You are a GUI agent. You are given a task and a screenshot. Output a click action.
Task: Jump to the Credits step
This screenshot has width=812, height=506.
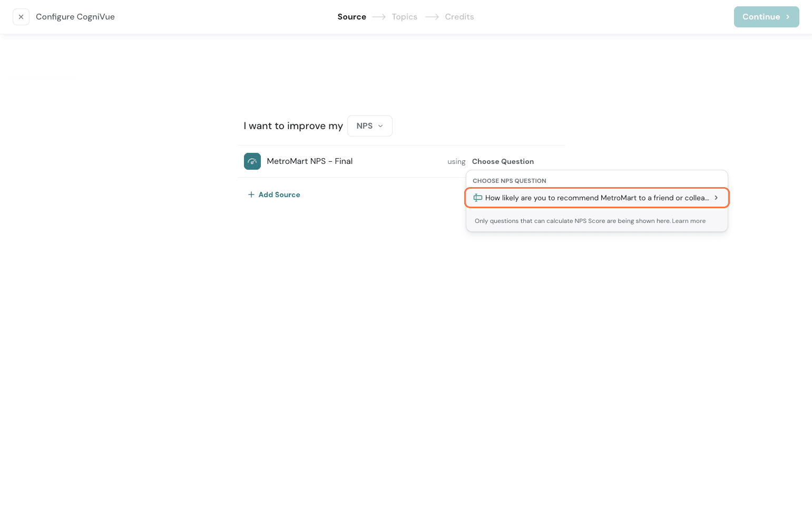pos(459,17)
